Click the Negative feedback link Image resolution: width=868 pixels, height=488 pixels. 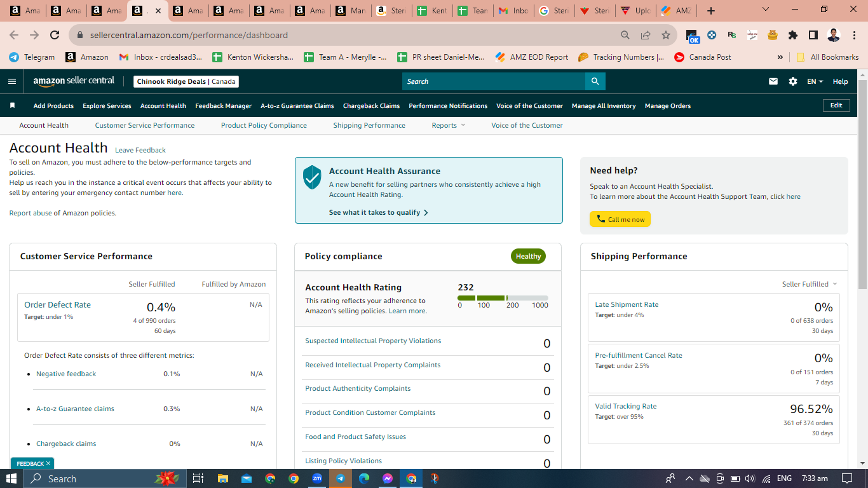[66, 374]
